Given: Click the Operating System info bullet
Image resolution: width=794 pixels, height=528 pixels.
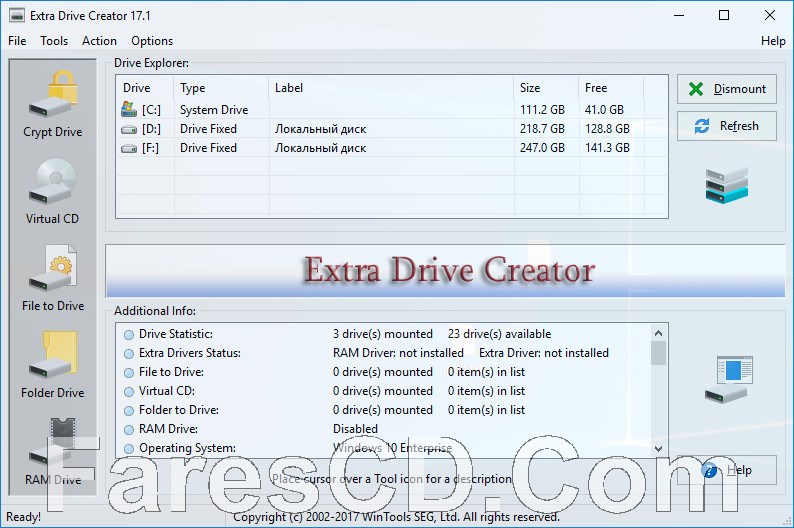Looking at the screenshot, I should 129,449.
